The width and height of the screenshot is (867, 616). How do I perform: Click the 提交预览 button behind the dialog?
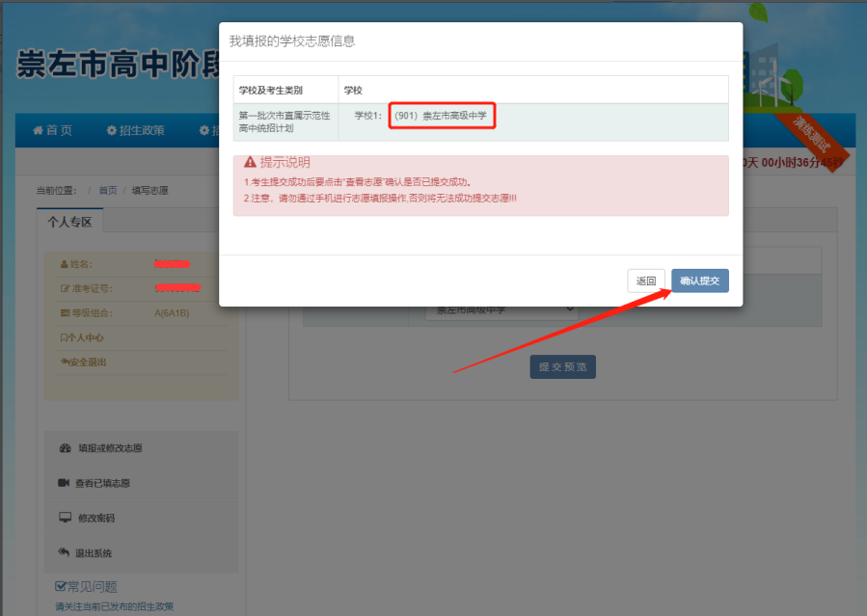(562, 367)
